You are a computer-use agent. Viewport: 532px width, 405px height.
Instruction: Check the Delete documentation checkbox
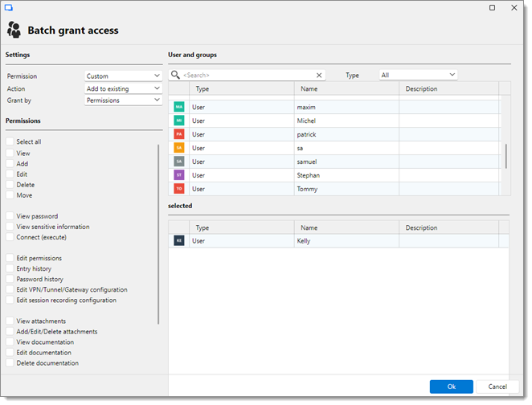(x=10, y=363)
